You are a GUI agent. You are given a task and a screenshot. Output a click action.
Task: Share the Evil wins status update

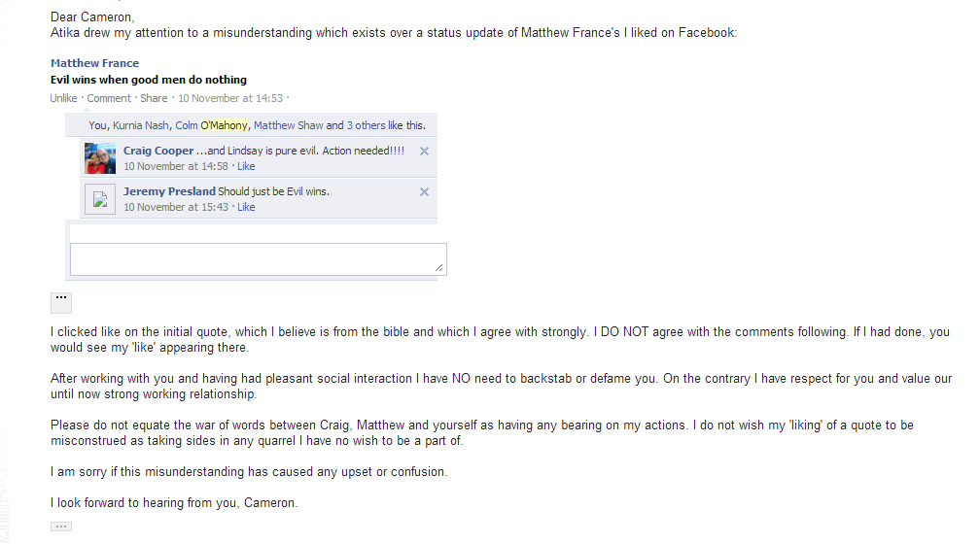pos(154,98)
